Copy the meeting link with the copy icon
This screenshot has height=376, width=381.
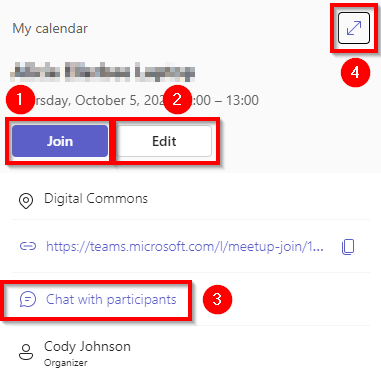348,247
